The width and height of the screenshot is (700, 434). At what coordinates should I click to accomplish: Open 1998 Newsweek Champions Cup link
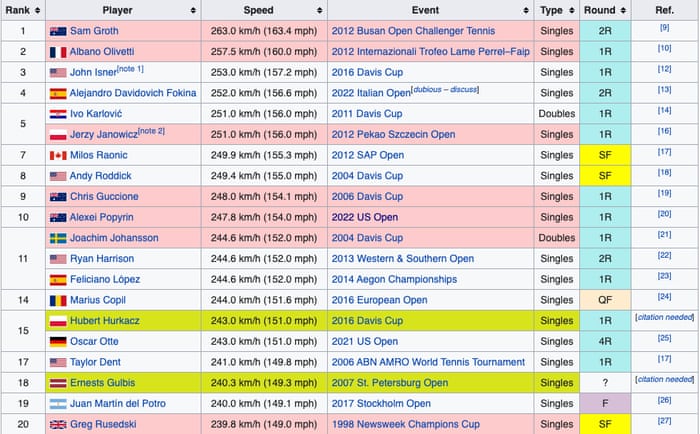pos(406,424)
